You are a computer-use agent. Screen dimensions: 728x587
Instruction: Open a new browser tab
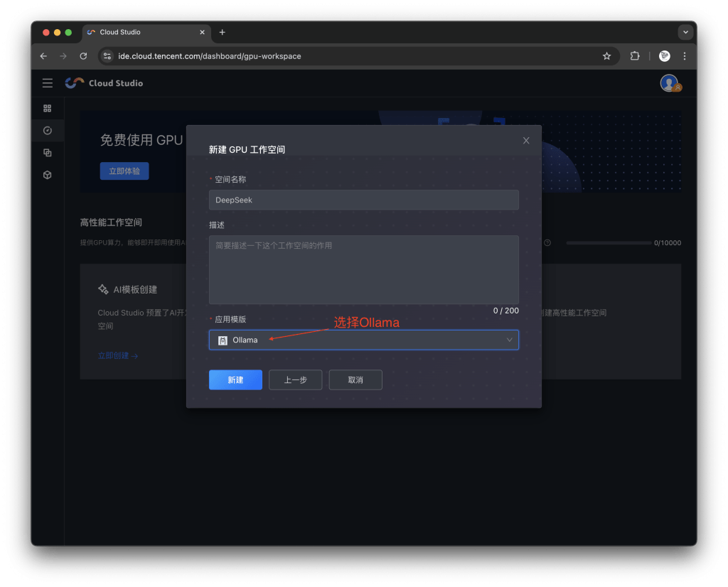click(223, 32)
